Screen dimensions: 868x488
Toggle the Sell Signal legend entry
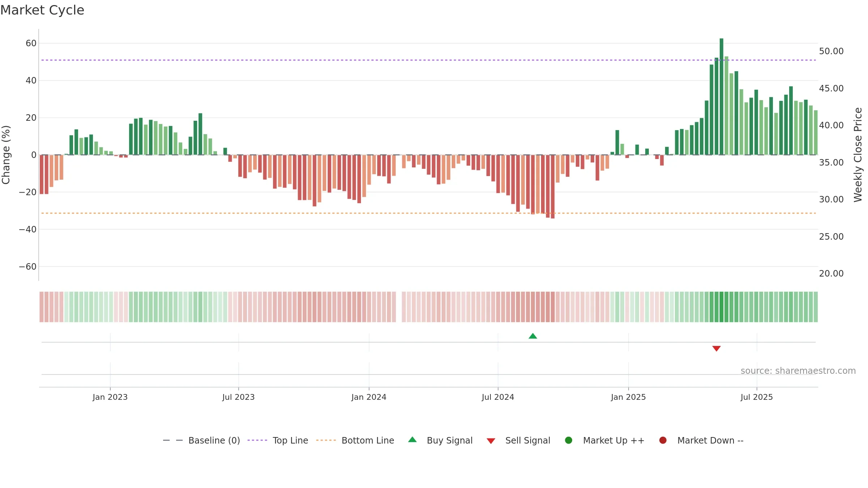(518, 440)
